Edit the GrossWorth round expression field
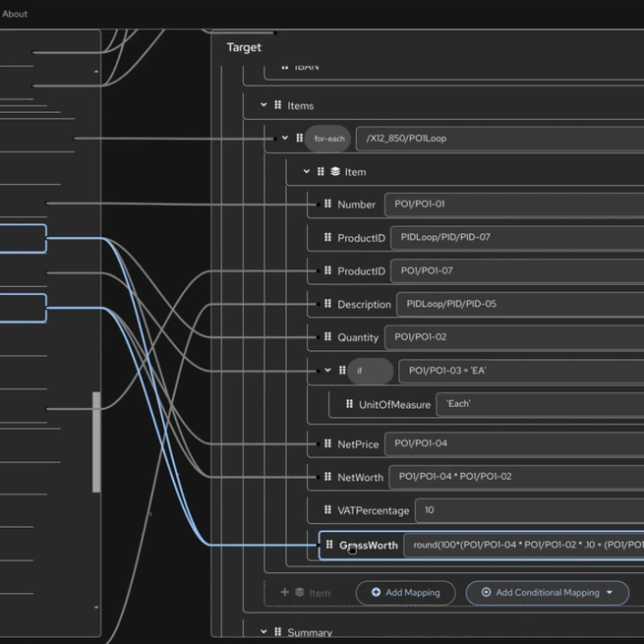The width and height of the screenshot is (644, 644). 524,545
